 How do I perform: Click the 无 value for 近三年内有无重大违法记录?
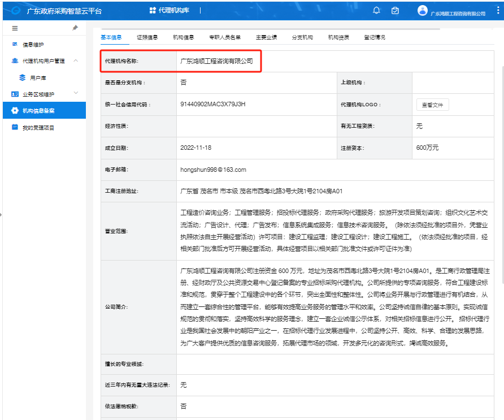point(184,385)
